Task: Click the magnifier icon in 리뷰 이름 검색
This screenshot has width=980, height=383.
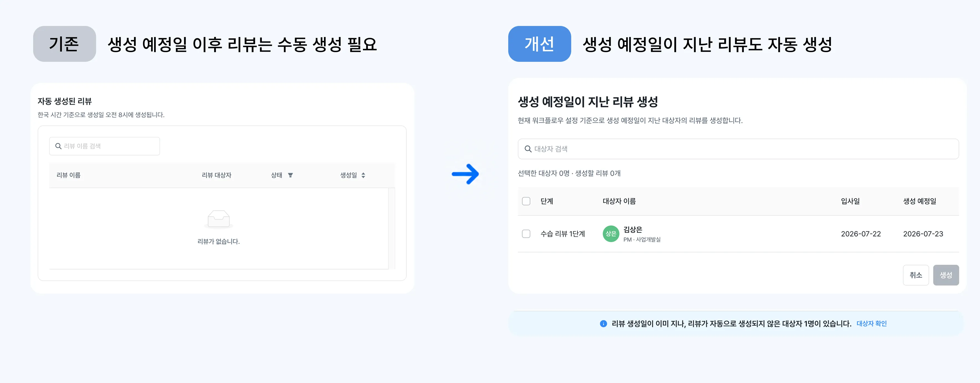Action: pos(58,146)
